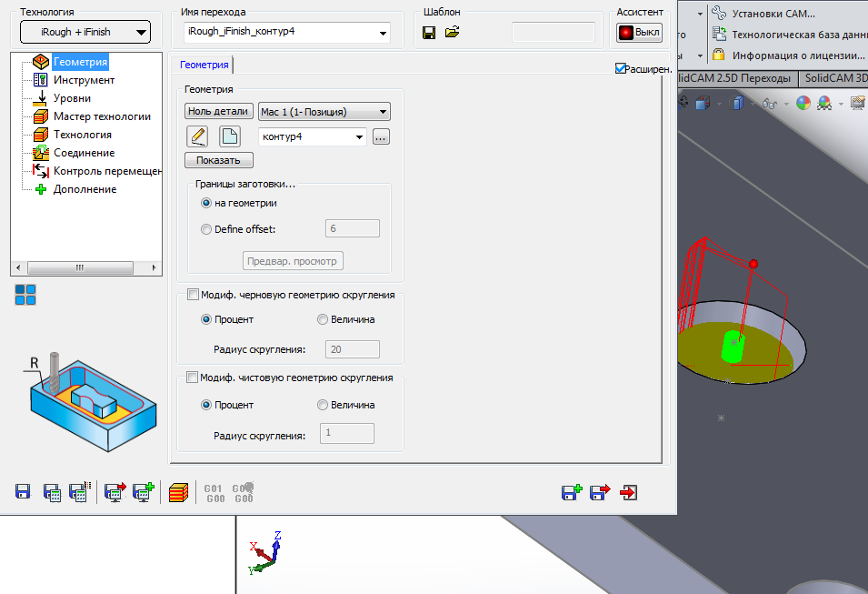Click the red-yellow striped layers icon
Image resolution: width=868 pixels, height=594 pixels.
pyautogui.click(x=178, y=492)
